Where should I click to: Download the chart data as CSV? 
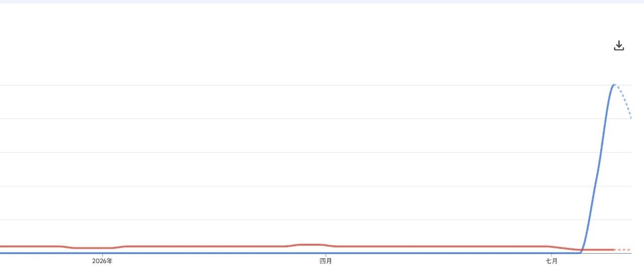[619, 46]
